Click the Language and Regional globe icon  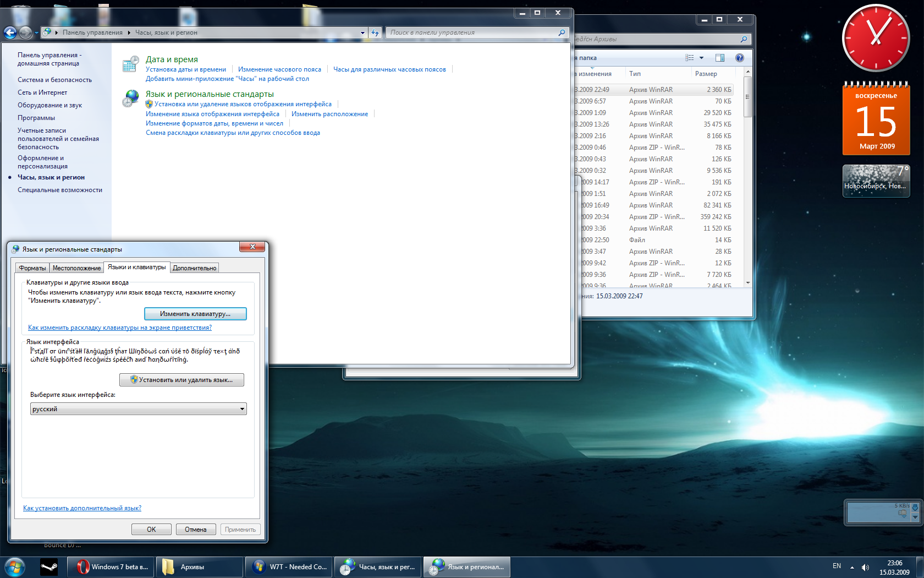coord(131,99)
